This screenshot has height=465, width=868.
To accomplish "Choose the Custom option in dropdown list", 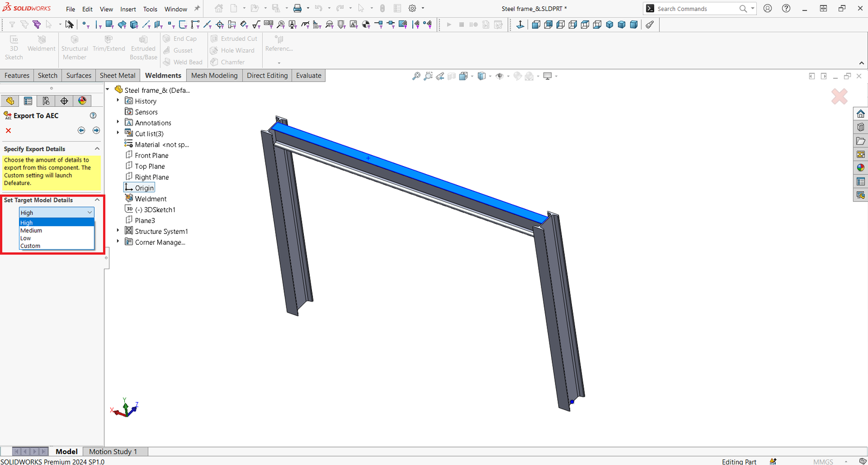I will coord(30,246).
